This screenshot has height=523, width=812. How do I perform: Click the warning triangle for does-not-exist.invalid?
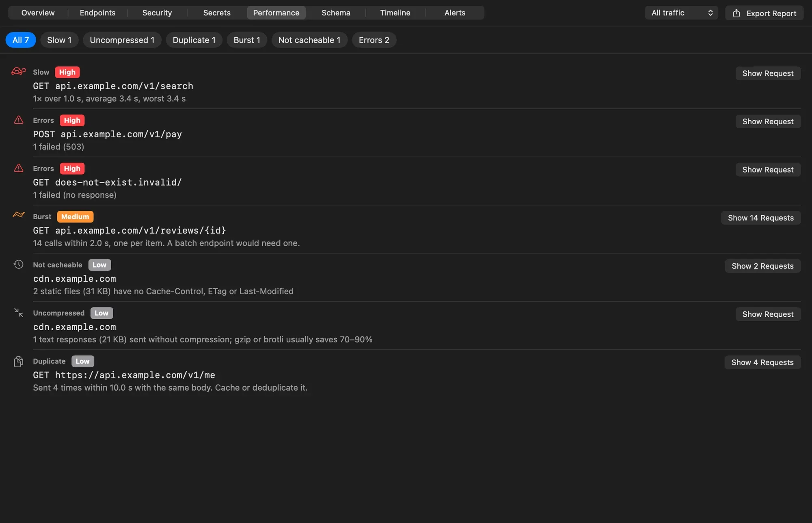click(19, 168)
